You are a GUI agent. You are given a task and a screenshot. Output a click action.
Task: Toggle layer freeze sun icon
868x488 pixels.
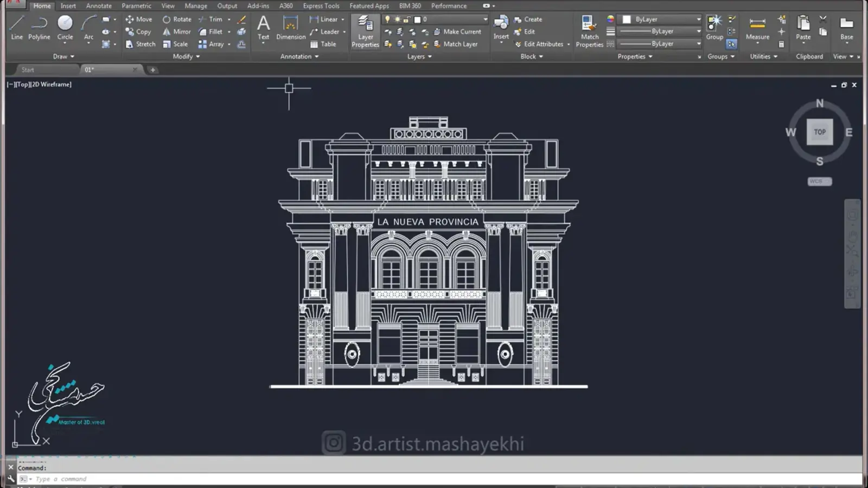click(x=397, y=19)
